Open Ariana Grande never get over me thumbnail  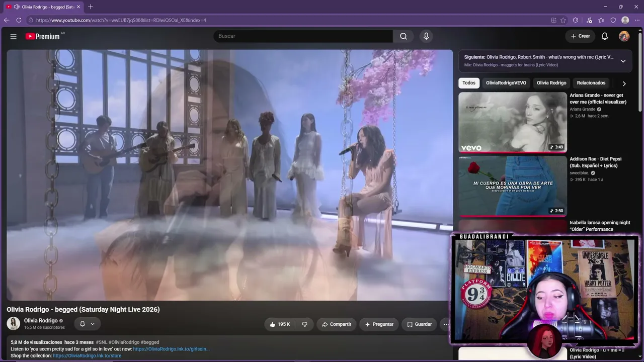click(513, 122)
